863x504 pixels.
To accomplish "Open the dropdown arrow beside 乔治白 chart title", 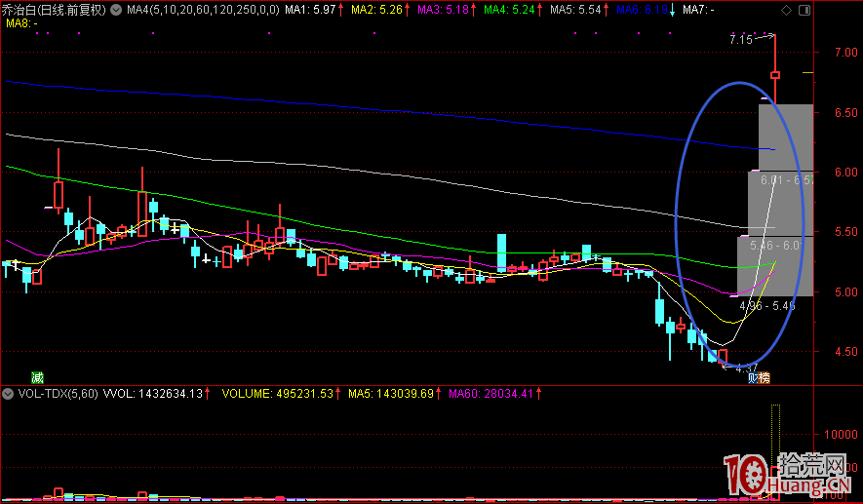I will (x=116, y=10).
